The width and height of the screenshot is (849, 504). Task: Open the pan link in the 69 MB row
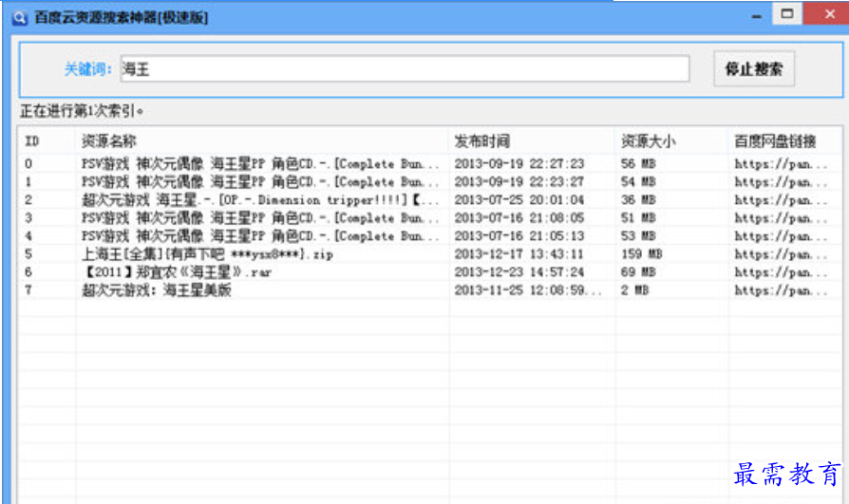click(x=781, y=271)
